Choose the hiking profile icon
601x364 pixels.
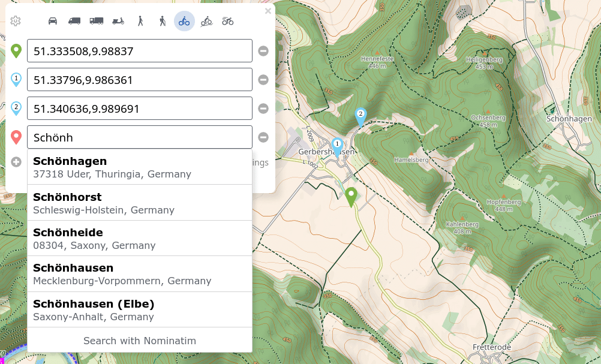162,21
